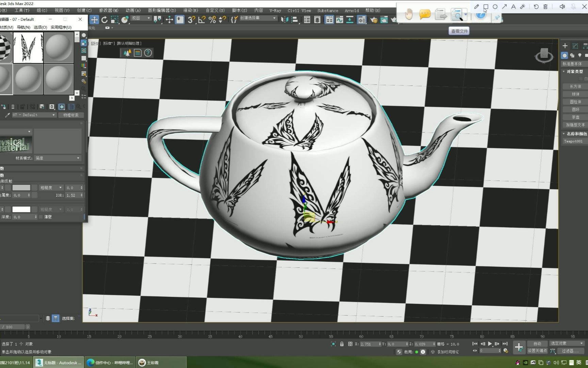Open material name dropdown 07 - Default

pyautogui.click(x=34, y=115)
